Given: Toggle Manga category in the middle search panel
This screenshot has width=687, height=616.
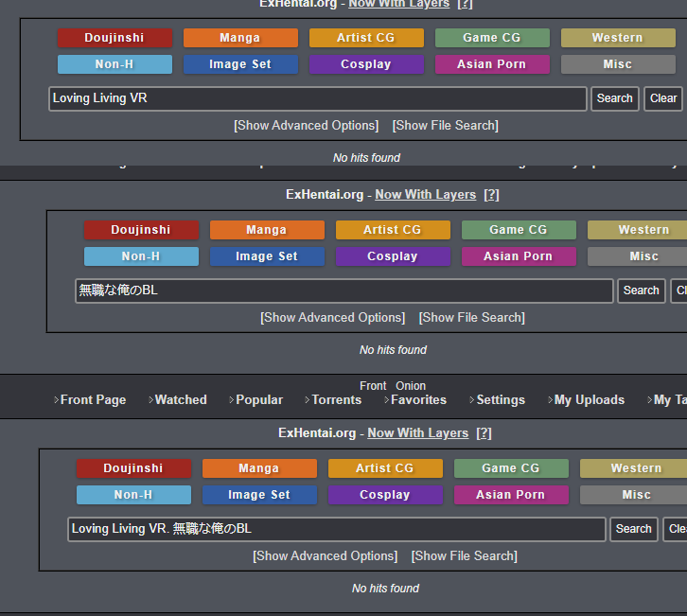Looking at the screenshot, I should 267,230.
